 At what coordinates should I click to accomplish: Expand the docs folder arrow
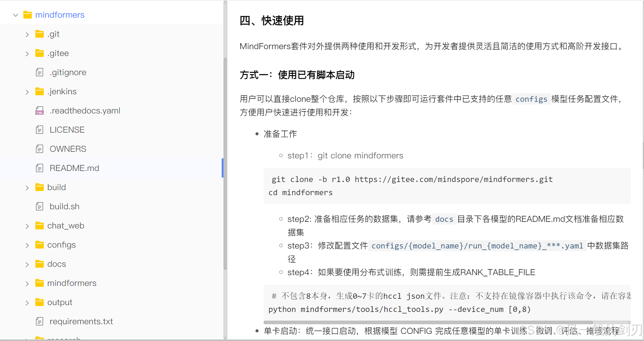coord(27,264)
